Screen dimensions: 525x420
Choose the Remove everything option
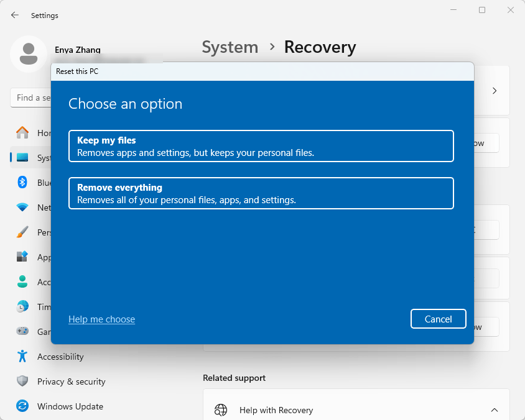[261, 193]
